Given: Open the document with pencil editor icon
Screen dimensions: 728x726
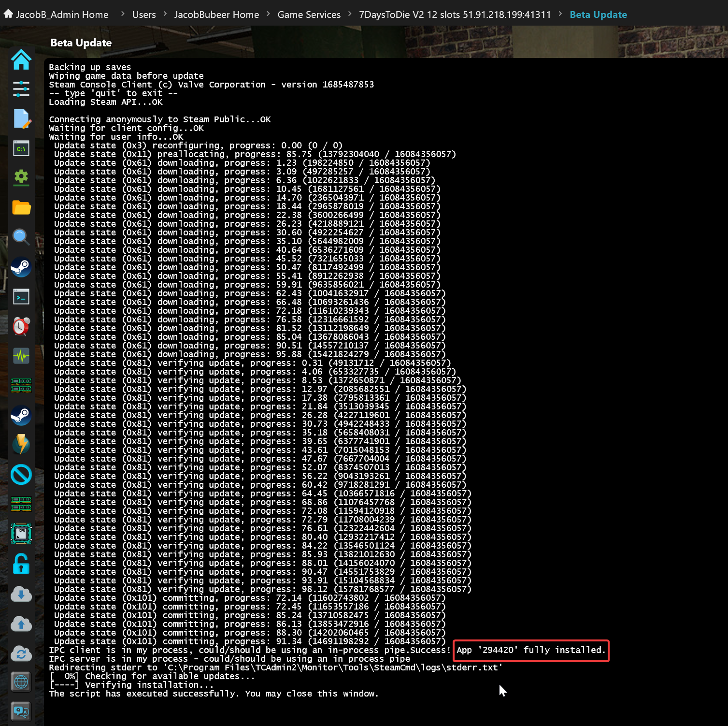Looking at the screenshot, I should (21, 119).
